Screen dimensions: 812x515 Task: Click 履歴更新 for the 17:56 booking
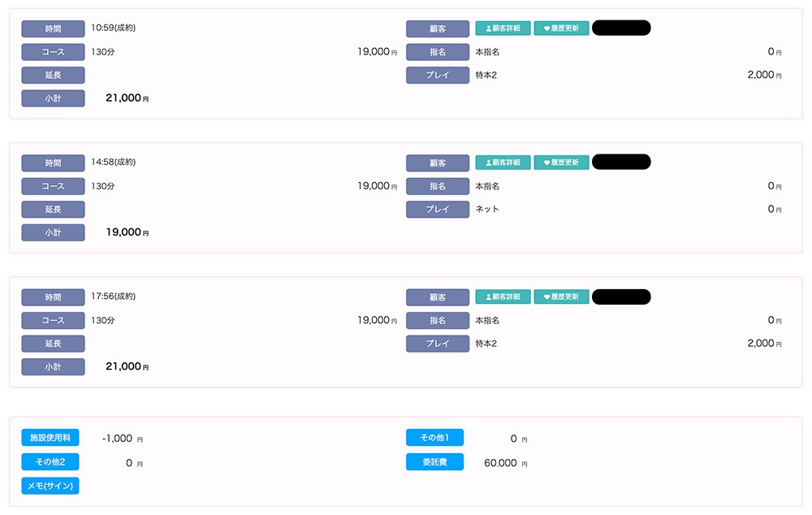click(x=561, y=297)
